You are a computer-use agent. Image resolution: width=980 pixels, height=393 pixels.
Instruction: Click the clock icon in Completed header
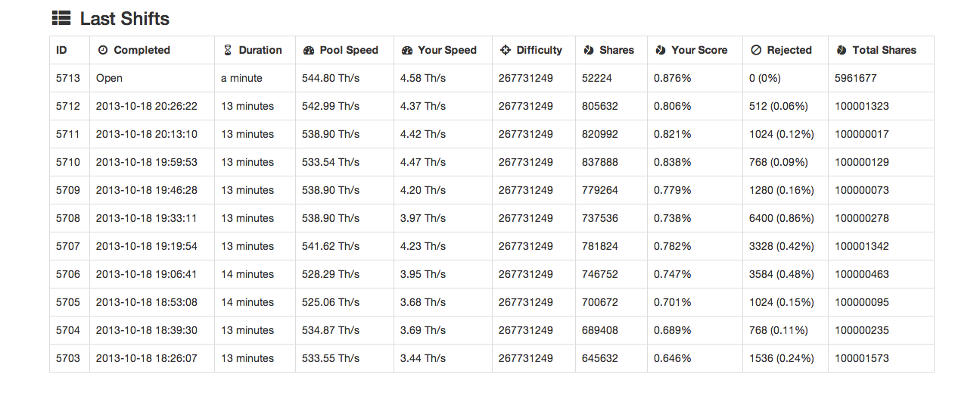click(103, 50)
